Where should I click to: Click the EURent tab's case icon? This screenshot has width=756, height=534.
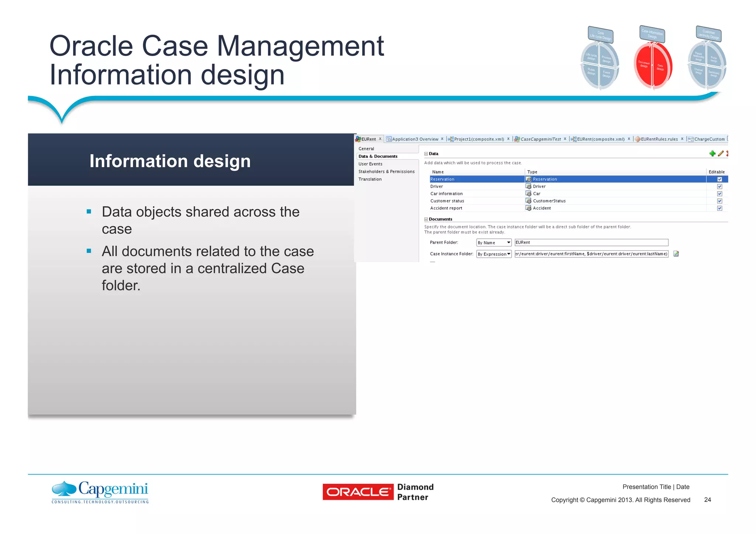pos(358,139)
